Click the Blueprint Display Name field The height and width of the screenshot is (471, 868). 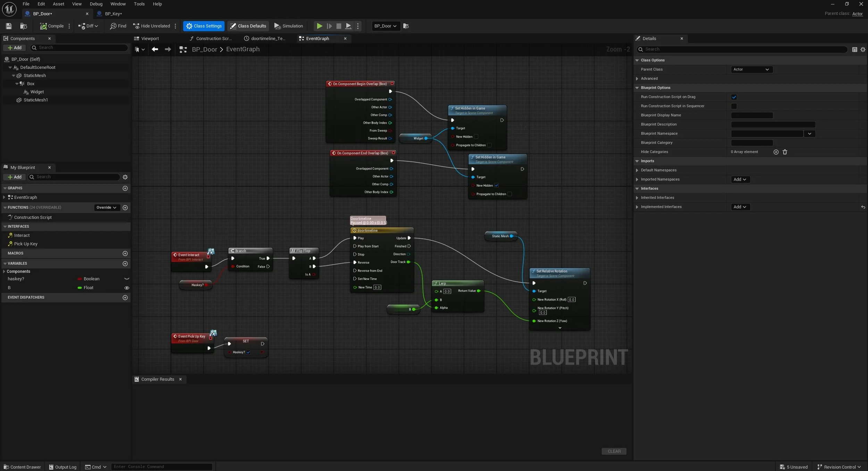click(752, 115)
